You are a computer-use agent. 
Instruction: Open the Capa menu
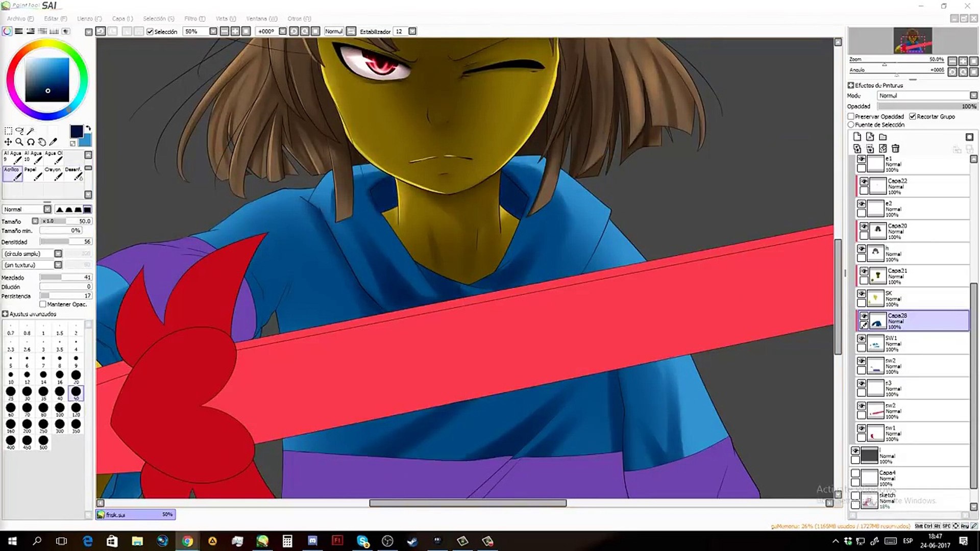click(122, 18)
